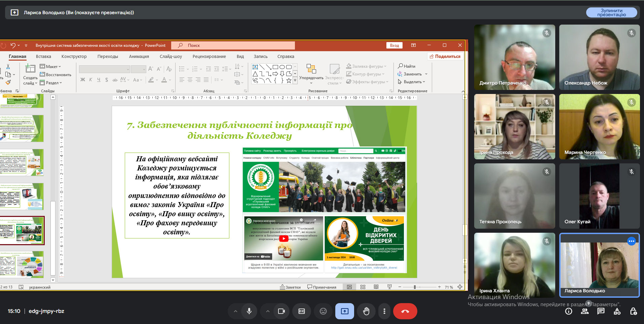Click Восстановить to reset the slide
The image size is (644, 324).
tap(55, 74)
